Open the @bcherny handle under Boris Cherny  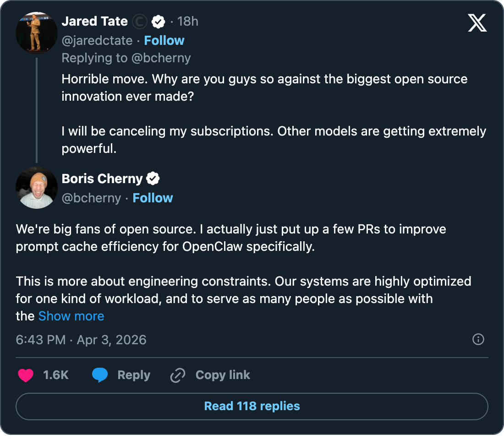[x=92, y=198]
